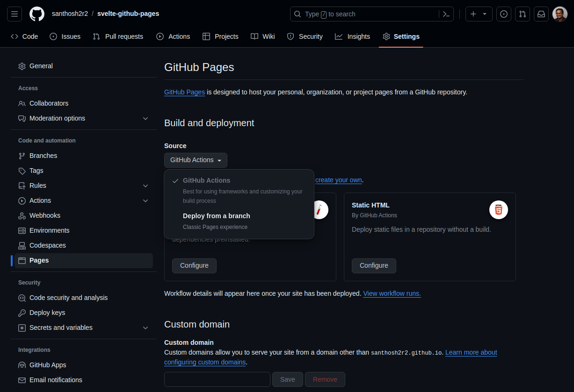
Task: Click the Jekyll icon on the framework card
Action: (320, 209)
